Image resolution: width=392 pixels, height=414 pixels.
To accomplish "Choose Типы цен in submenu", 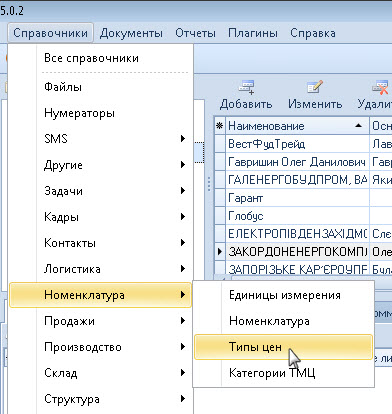I will (x=283, y=347).
